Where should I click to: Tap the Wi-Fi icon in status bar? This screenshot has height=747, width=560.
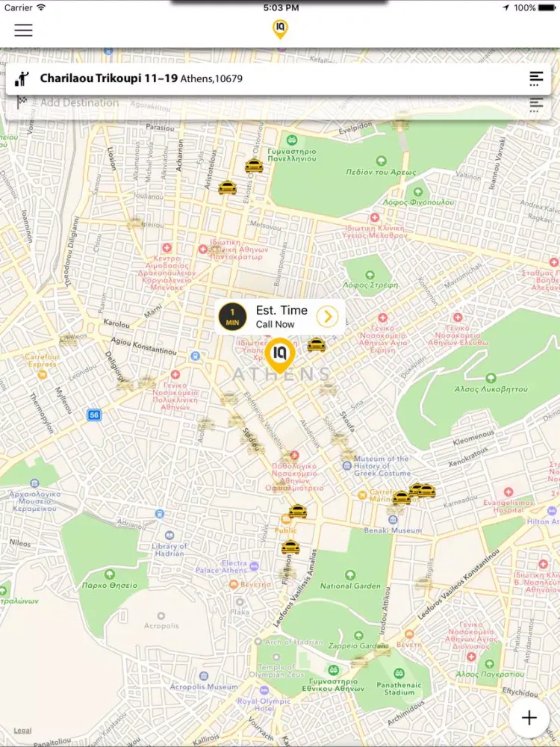pyautogui.click(x=41, y=7)
